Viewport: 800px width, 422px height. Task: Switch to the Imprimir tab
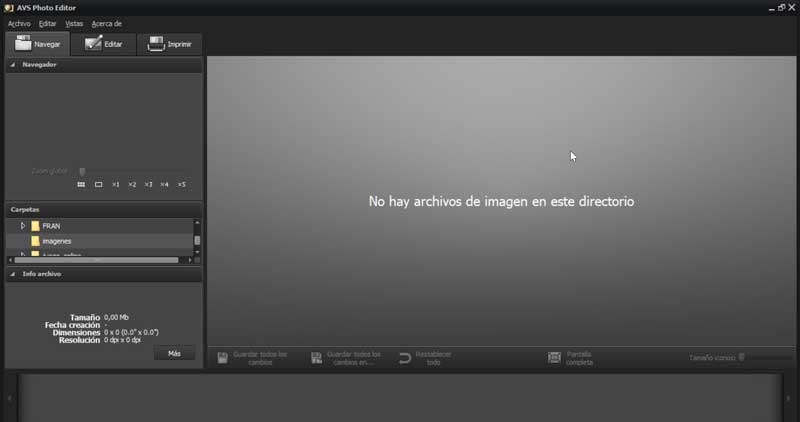(169, 44)
